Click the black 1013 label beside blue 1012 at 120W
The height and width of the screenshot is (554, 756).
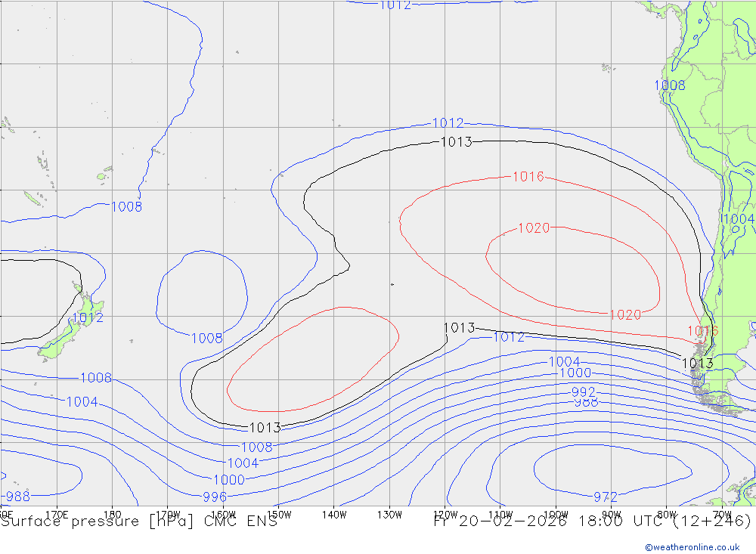[x=459, y=328]
